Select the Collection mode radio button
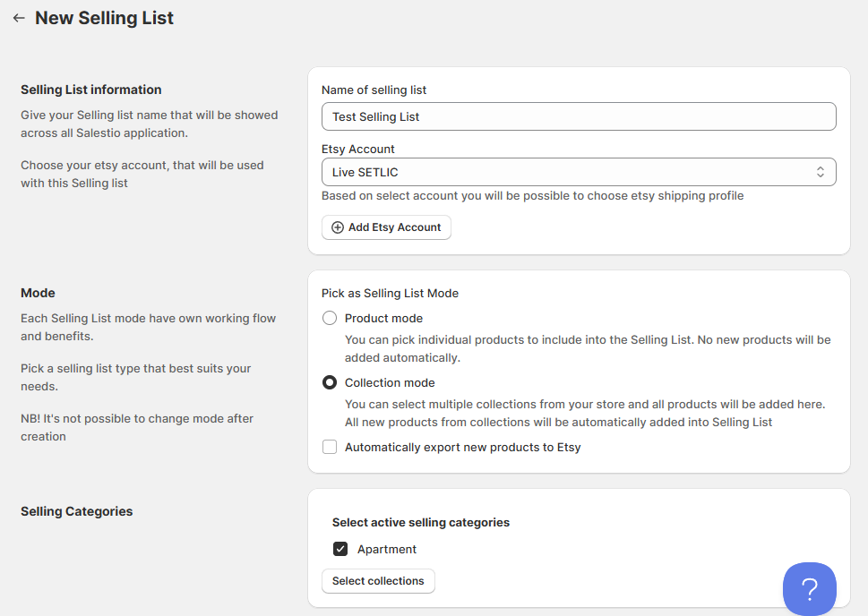Screen dimensions: 868x616 click(x=330, y=382)
